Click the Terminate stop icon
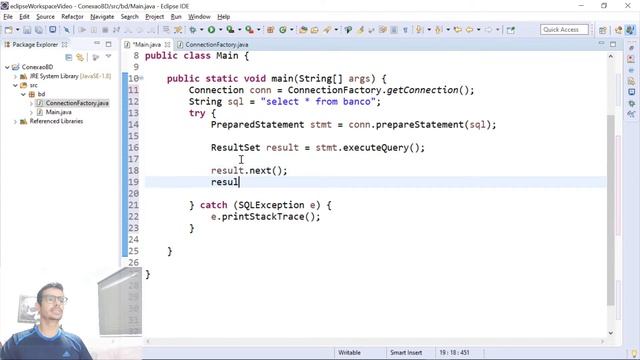 (x=105, y=30)
